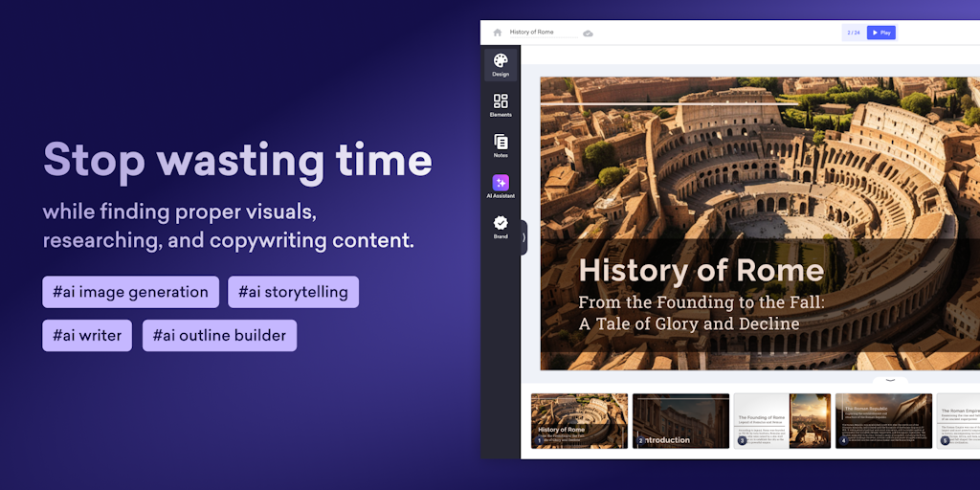Open the Notes panel
The height and width of the screenshot is (490, 980).
click(x=501, y=146)
